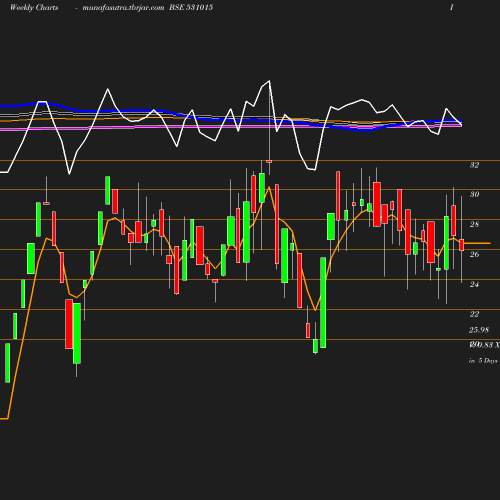Click the small red candle at the 32 line

269,161
